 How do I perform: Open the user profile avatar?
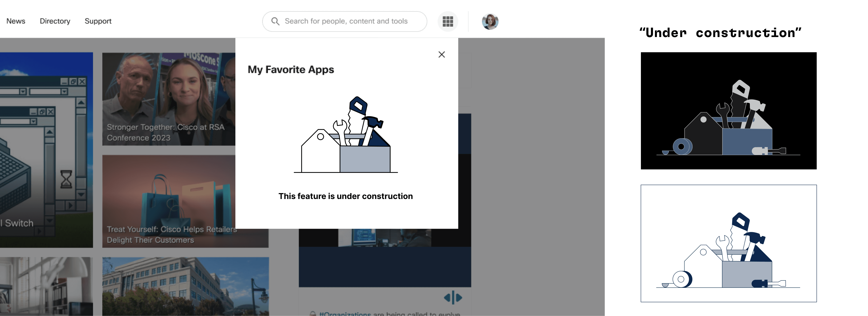490,22
